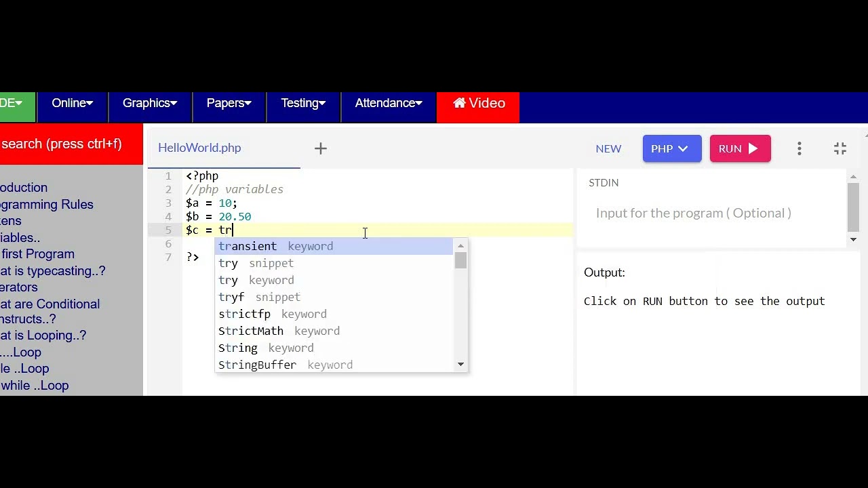Viewport: 868px width, 488px height.
Task: Click the NEW file button
Action: point(608,149)
